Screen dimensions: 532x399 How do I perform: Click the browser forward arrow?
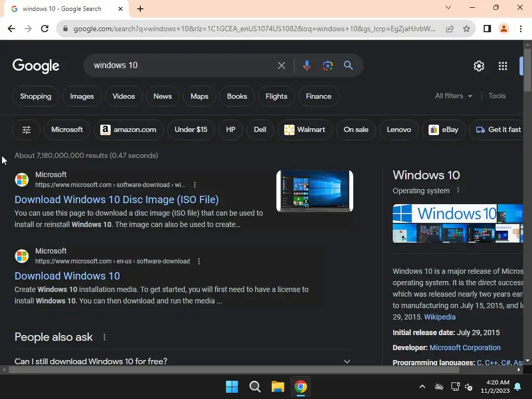pyautogui.click(x=28, y=29)
